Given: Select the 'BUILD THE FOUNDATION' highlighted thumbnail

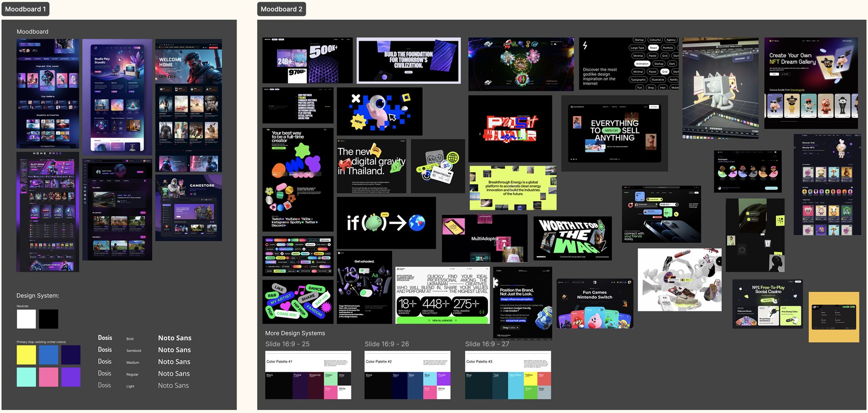Looking at the screenshot, I should click(409, 60).
